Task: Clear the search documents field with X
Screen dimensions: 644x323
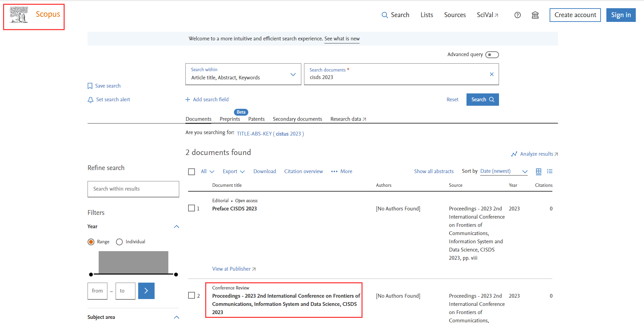Action: click(x=491, y=74)
